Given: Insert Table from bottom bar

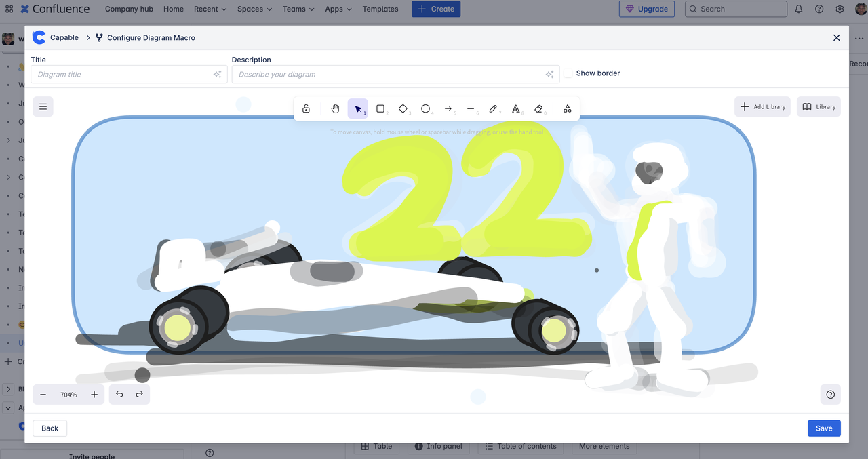Looking at the screenshot, I should pyautogui.click(x=376, y=447).
